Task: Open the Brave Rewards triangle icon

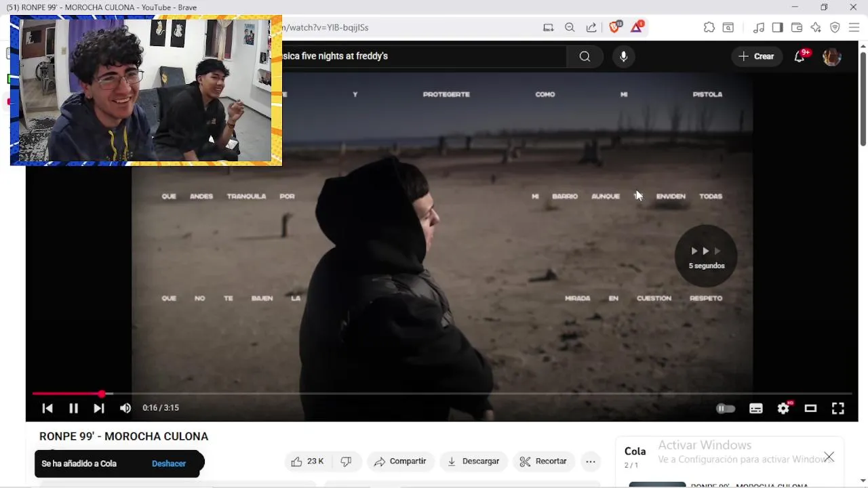Action: click(x=637, y=27)
